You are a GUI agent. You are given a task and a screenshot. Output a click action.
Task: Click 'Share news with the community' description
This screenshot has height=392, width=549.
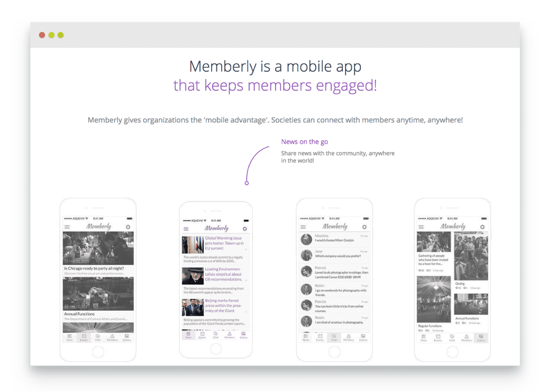(338, 157)
